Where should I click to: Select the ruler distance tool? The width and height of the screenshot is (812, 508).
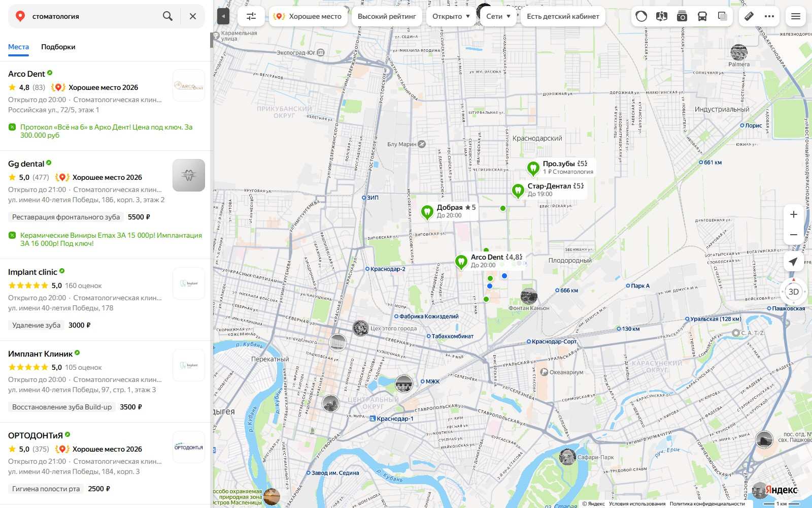(x=749, y=16)
